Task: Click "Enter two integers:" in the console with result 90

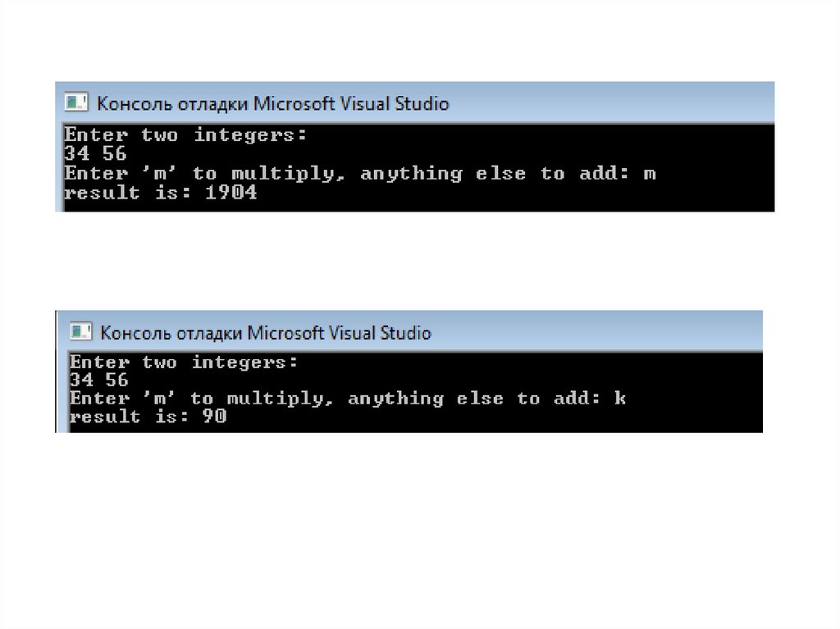Action: click(185, 362)
